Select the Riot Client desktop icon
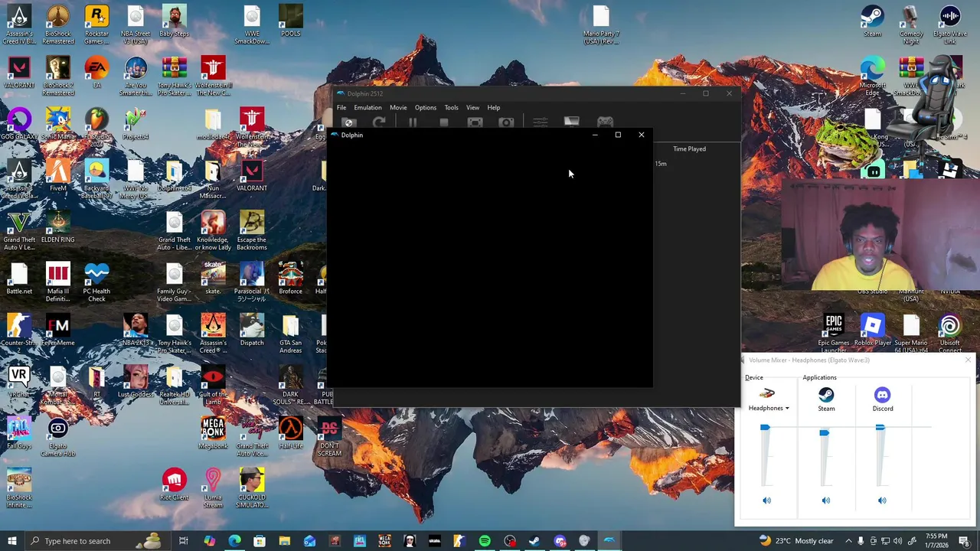Image resolution: width=980 pixels, height=551 pixels. pyautogui.click(x=174, y=484)
